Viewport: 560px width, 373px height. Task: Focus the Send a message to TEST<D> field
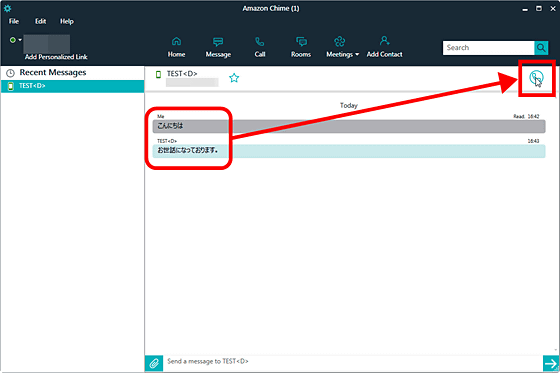pyautogui.click(x=353, y=362)
